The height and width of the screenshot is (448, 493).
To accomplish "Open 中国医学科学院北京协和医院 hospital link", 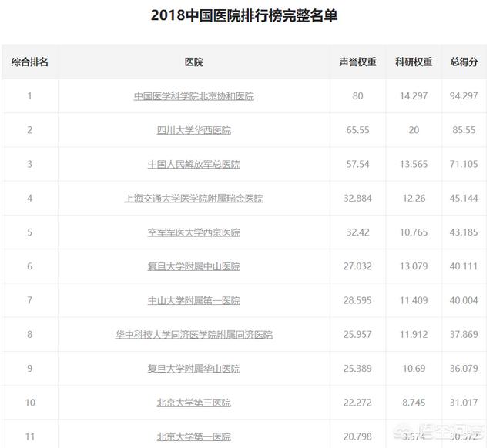I will point(194,95).
